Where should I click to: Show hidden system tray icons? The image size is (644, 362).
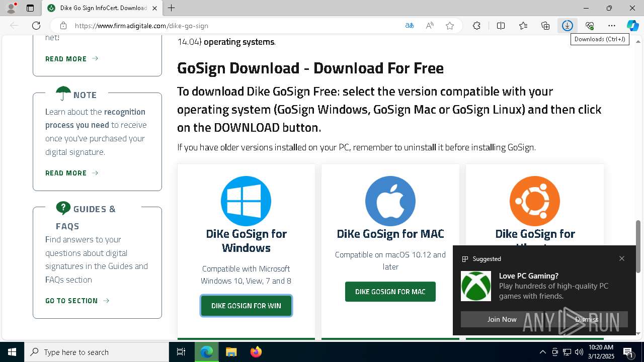pyautogui.click(x=542, y=352)
